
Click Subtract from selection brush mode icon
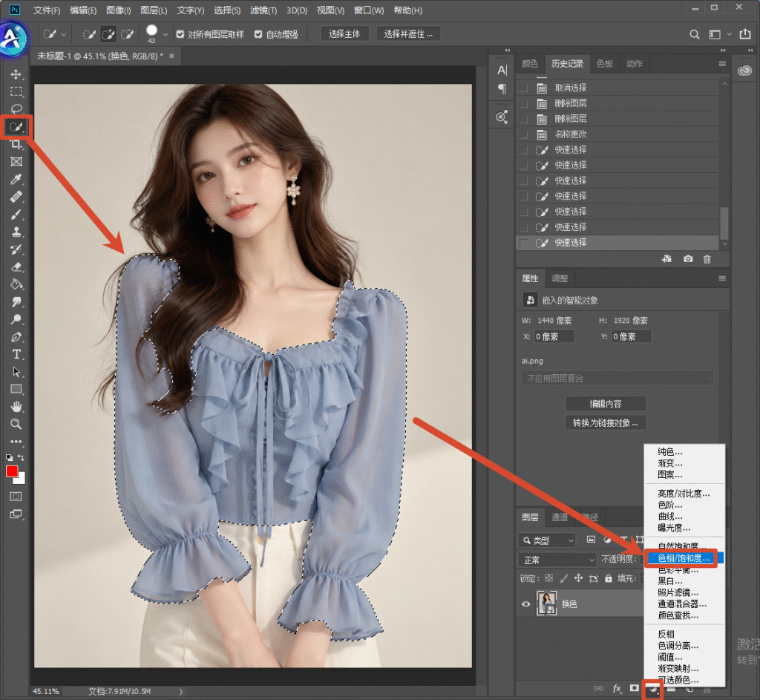pos(127,34)
